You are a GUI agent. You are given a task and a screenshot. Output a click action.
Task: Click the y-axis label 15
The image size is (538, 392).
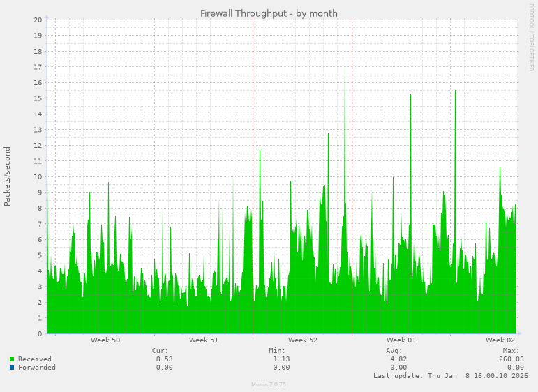(x=38, y=98)
